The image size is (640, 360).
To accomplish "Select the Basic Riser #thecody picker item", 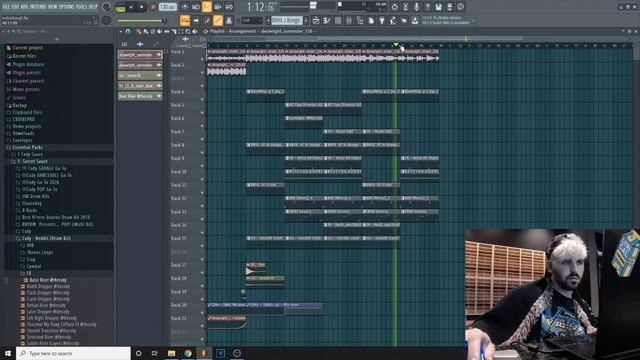I will [140, 96].
